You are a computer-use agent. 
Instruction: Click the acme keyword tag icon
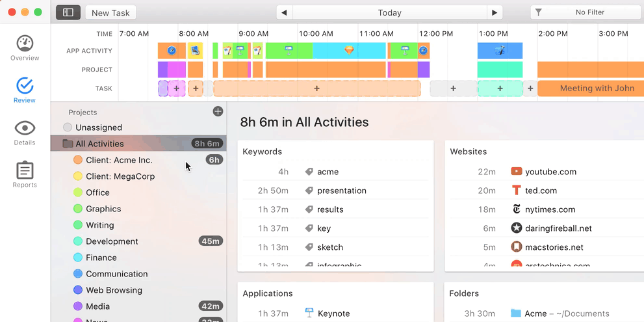[x=309, y=172]
